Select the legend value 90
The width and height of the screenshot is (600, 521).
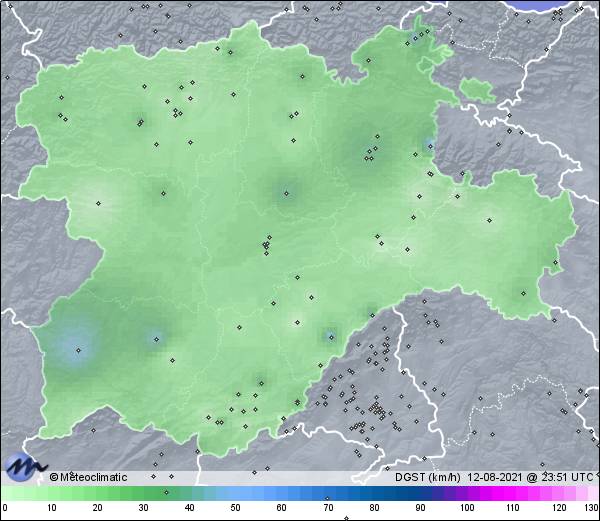click(420, 508)
